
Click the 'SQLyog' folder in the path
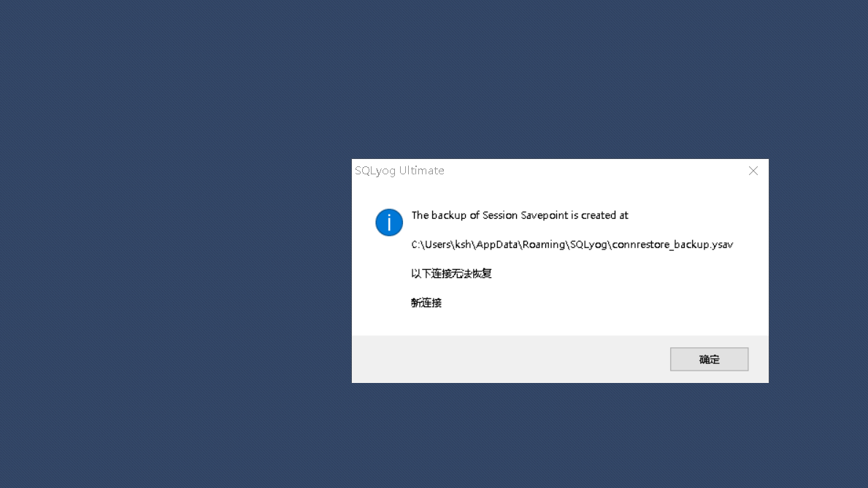point(588,244)
